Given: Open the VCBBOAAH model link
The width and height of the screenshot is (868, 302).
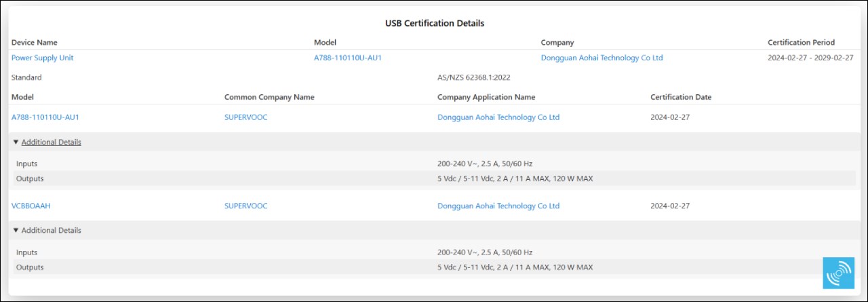Looking at the screenshot, I should pyautogui.click(x=31, y=206).
